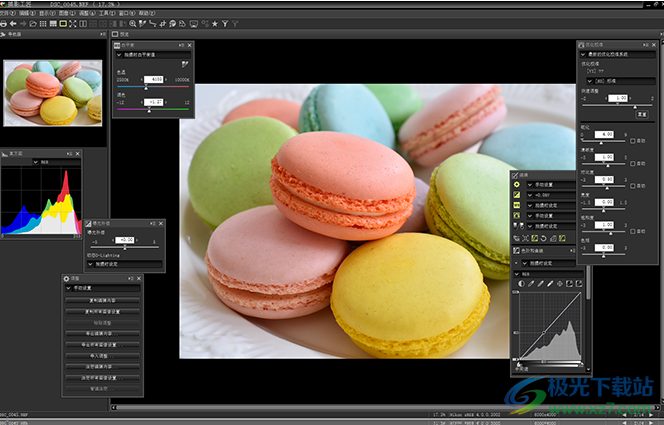Select the auto retouch brush icon
The image size is (664, 425).
(x=172, y=24)
